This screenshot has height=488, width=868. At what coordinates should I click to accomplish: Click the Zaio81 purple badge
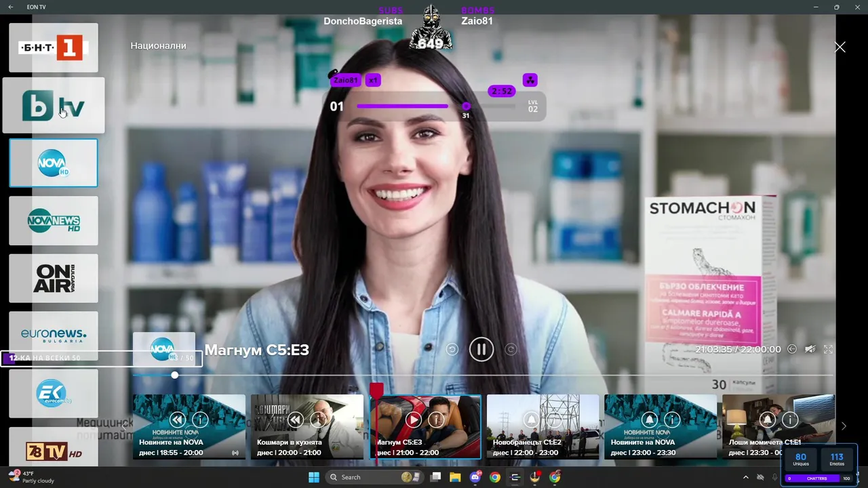tap(345, 80)
